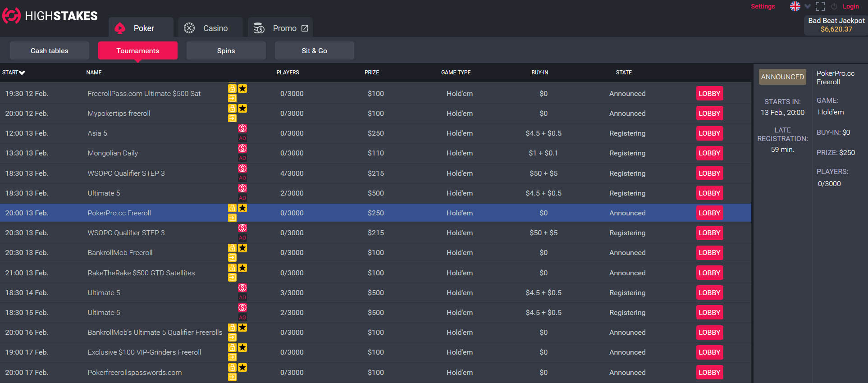The image size is (868, 383).
Task: Click the 59 min. late registration value
Action: (x=782, y=150)
